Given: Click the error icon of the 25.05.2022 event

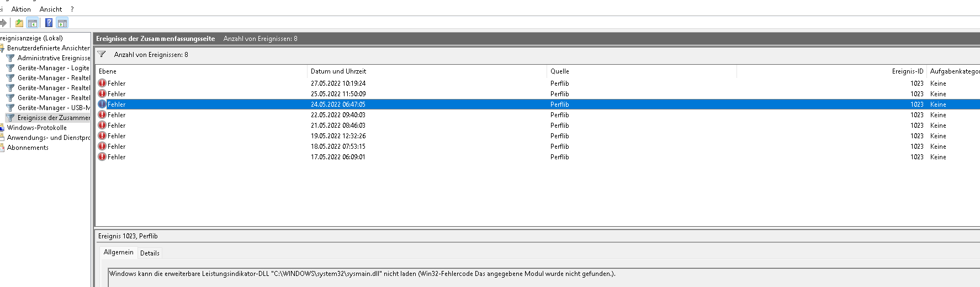Looking at the screenshot, I should pos(102,93).
